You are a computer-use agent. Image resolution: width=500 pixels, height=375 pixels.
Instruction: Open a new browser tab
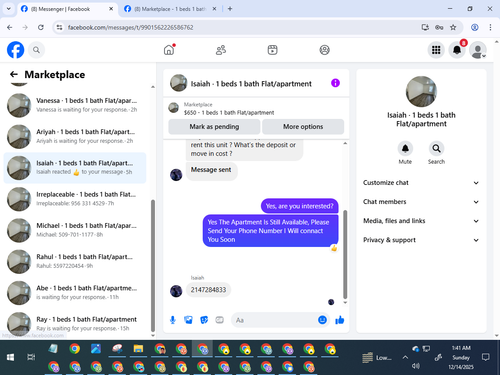tap(230, 9)
